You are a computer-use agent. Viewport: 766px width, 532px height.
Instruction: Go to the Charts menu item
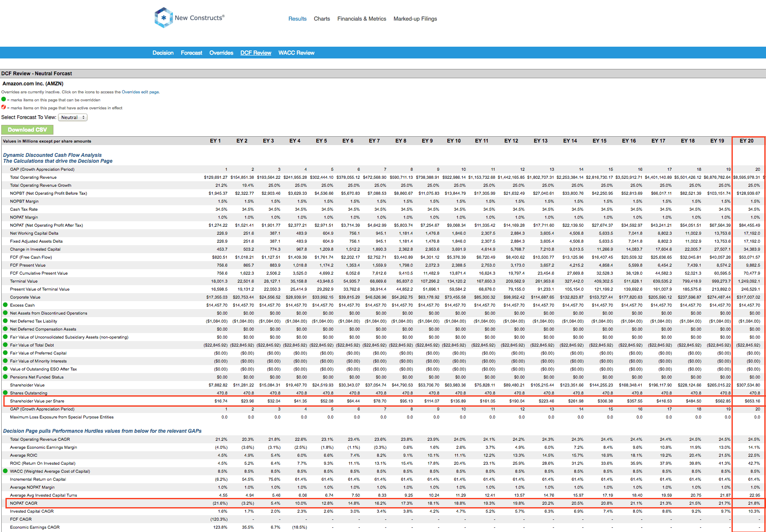322,19
